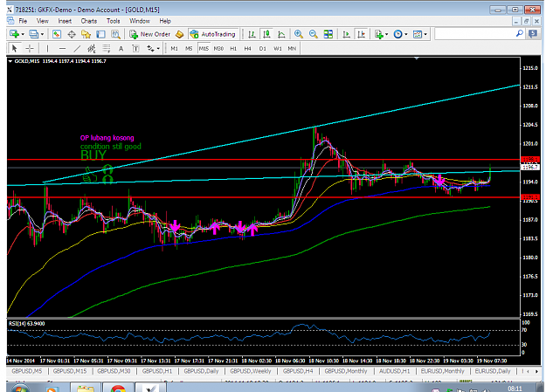546x392 pixels.
Task: Switch to W1 timeframe
Action: click(x=278, y=48)
